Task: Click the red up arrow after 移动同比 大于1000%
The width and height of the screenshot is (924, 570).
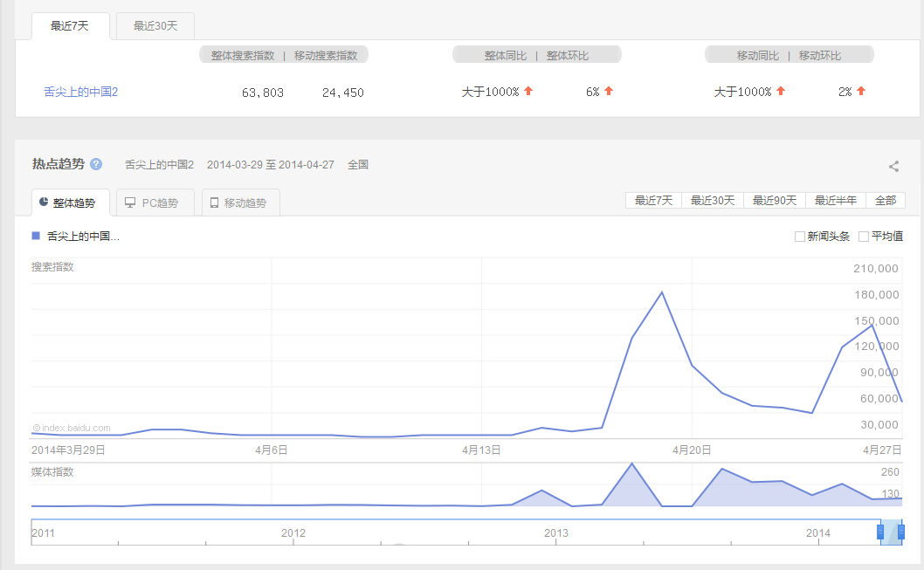Action: pyautogui.click(x=781, y=91)
